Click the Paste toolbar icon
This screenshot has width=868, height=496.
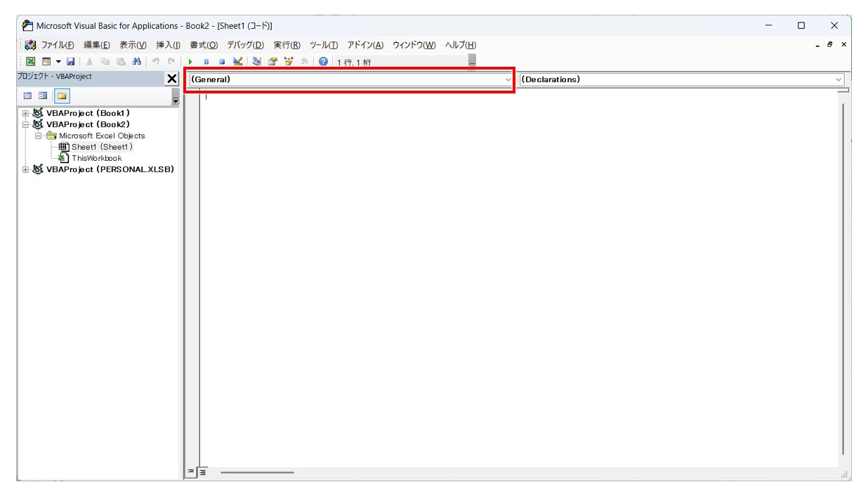click(121, 62)
